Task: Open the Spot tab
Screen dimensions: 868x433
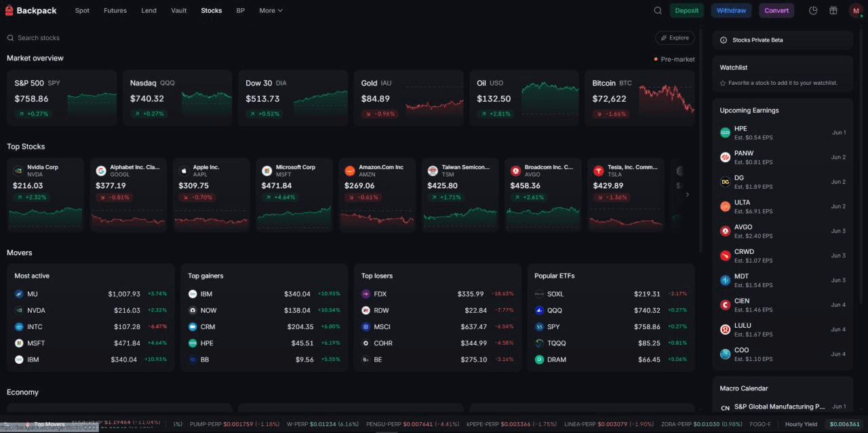Action: [x=82, y=10]
